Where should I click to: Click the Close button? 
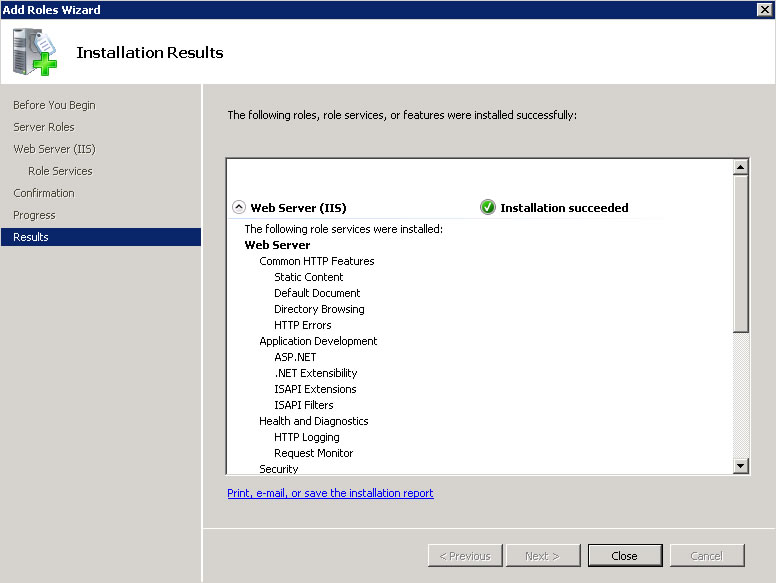coord(625,555)
